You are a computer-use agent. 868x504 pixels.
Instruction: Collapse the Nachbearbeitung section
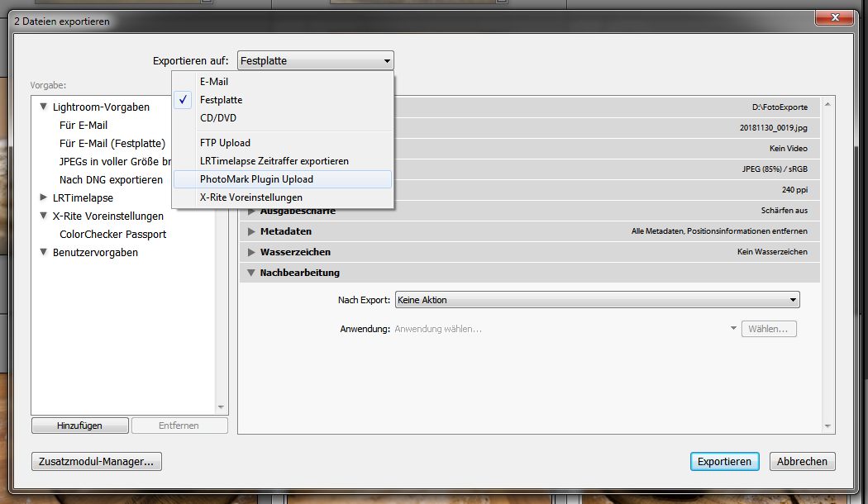252,273
